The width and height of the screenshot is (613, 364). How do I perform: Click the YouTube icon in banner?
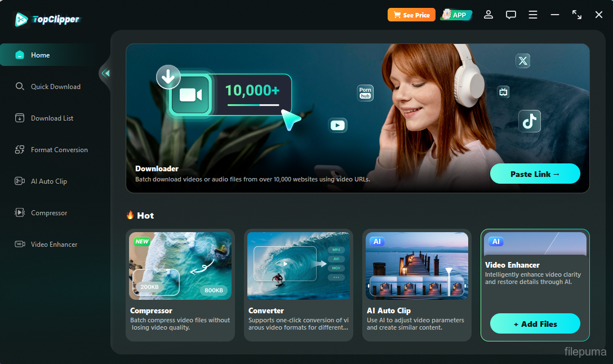coord(337,125)
